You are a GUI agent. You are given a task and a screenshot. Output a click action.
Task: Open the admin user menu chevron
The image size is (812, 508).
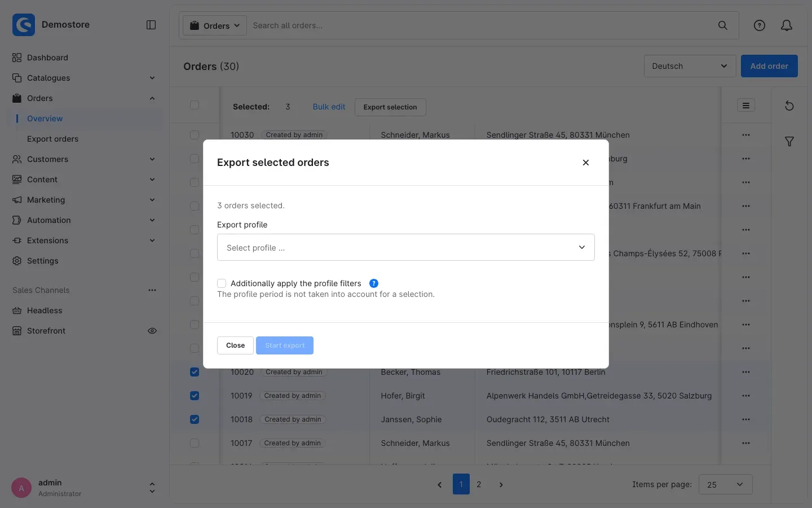pos(152,488)
